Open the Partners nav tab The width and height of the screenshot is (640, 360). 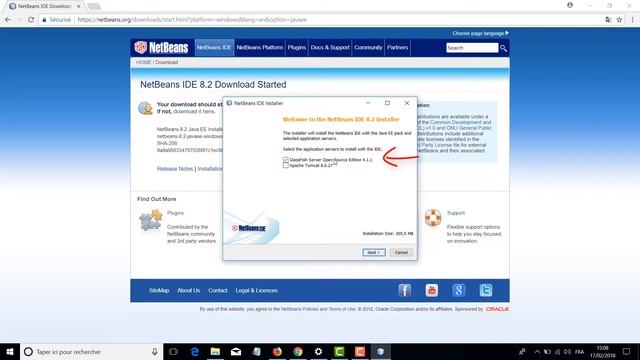click(x=397, y=47)
